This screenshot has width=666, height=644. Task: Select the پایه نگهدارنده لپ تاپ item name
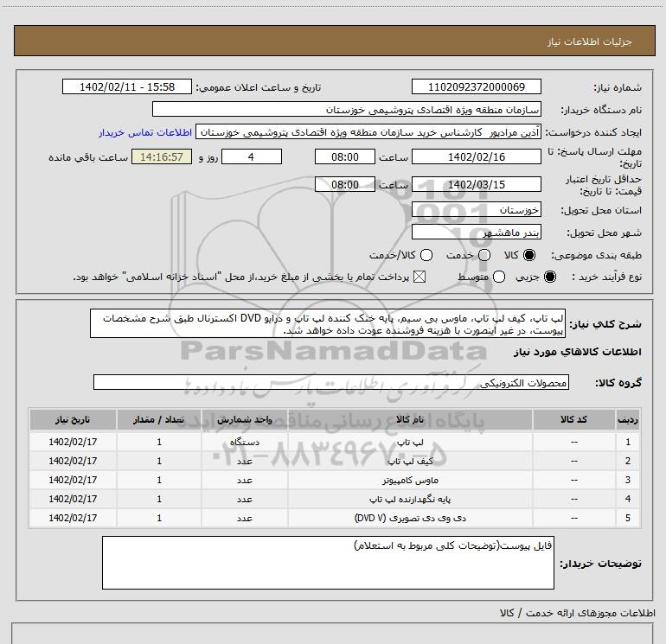point(410,500)
